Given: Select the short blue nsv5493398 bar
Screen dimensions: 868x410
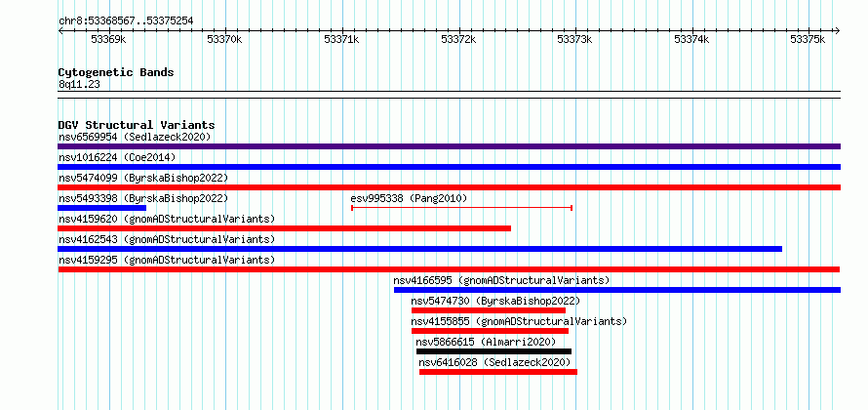Looking at the screenshot, I should tap(101, 208).
